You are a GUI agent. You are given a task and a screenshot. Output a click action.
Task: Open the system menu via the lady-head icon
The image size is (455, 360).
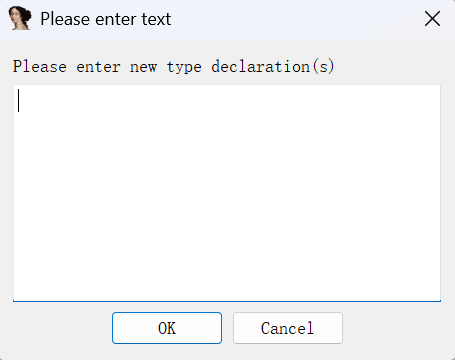(x=20, y=18)
